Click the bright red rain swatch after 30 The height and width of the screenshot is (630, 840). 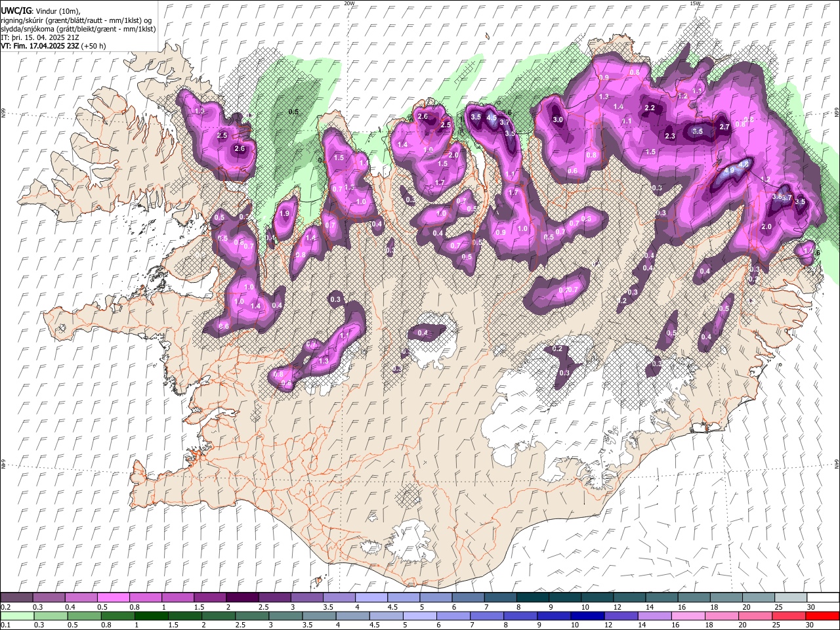pyautogui.click(x=822, y=616)
